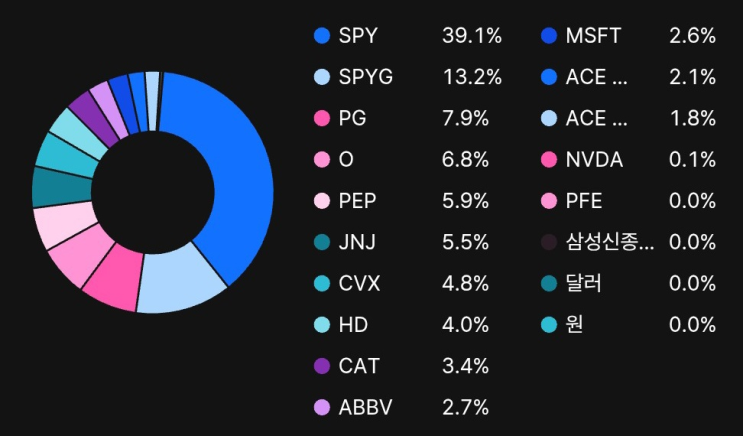Select the PG pink legend dot
The height and width of the screenshot is (436, 743).
pos(322,118)
